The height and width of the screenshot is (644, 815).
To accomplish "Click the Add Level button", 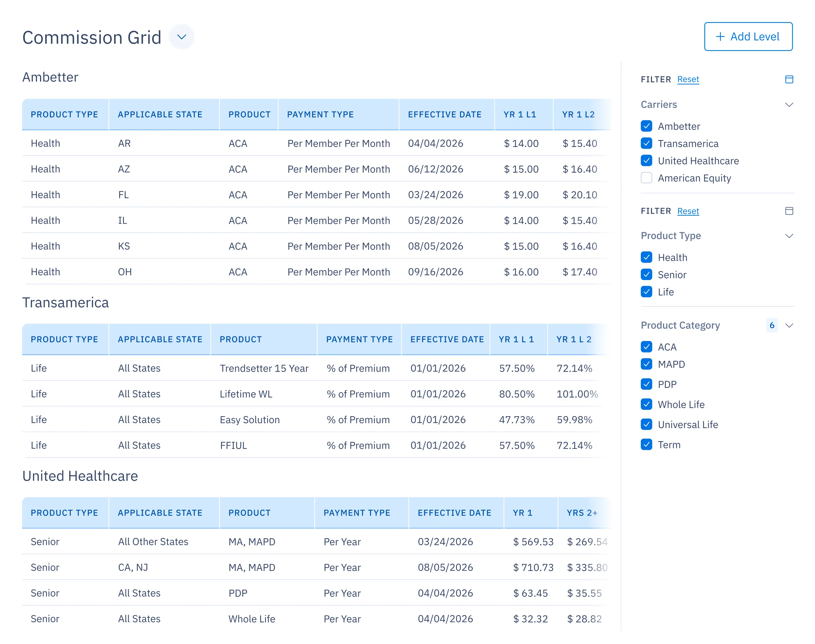I will 748,37.
